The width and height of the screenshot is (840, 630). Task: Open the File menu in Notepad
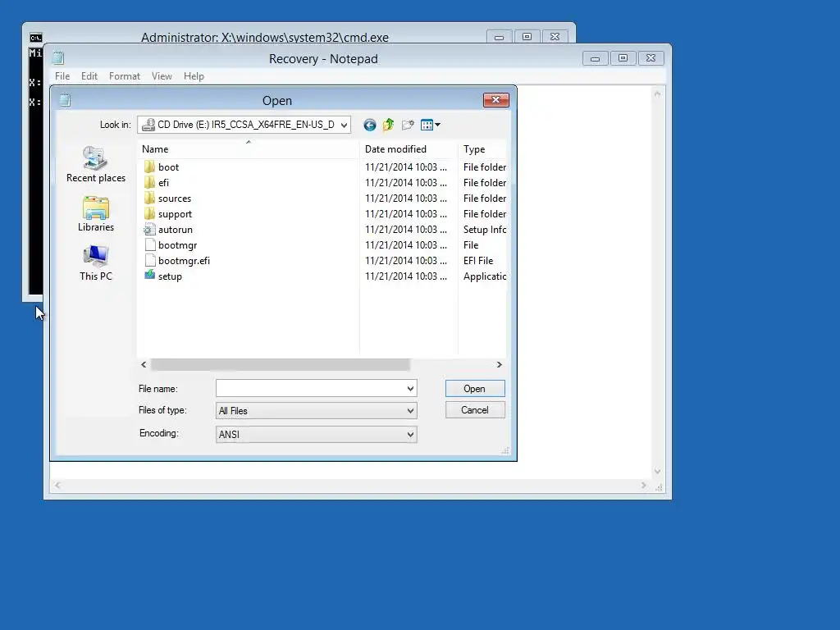tap(62, 76)
